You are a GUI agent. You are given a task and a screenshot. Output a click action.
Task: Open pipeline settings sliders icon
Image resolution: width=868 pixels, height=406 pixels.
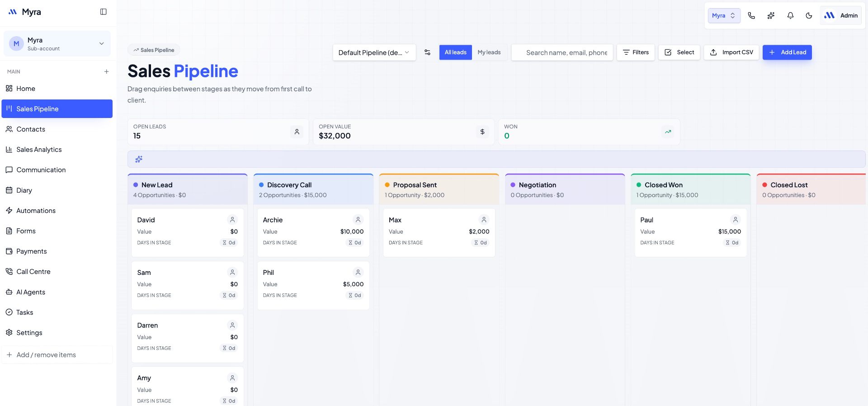427,52
